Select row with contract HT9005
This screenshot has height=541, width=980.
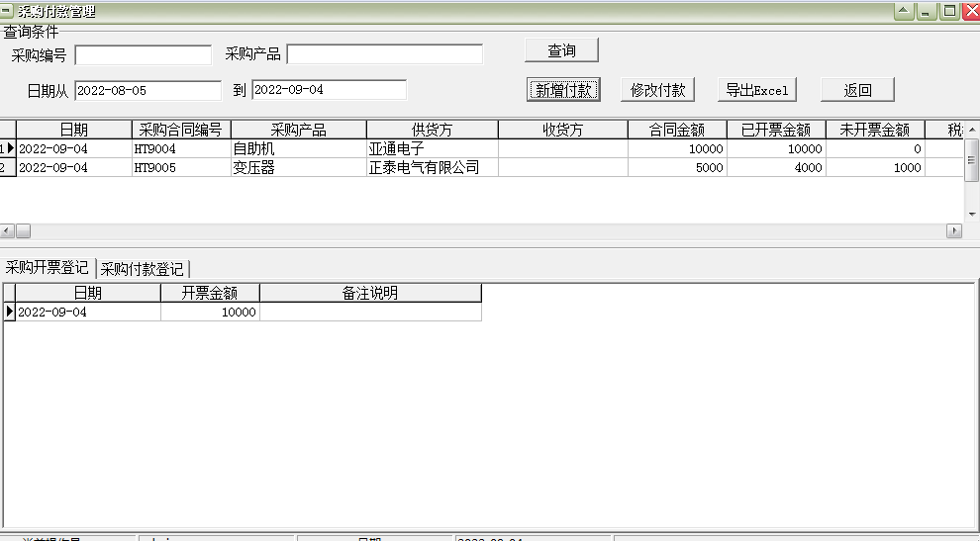coord(181,168)
